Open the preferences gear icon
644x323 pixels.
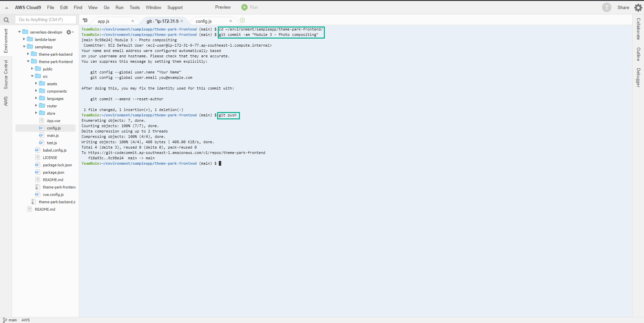pos(638,7)
